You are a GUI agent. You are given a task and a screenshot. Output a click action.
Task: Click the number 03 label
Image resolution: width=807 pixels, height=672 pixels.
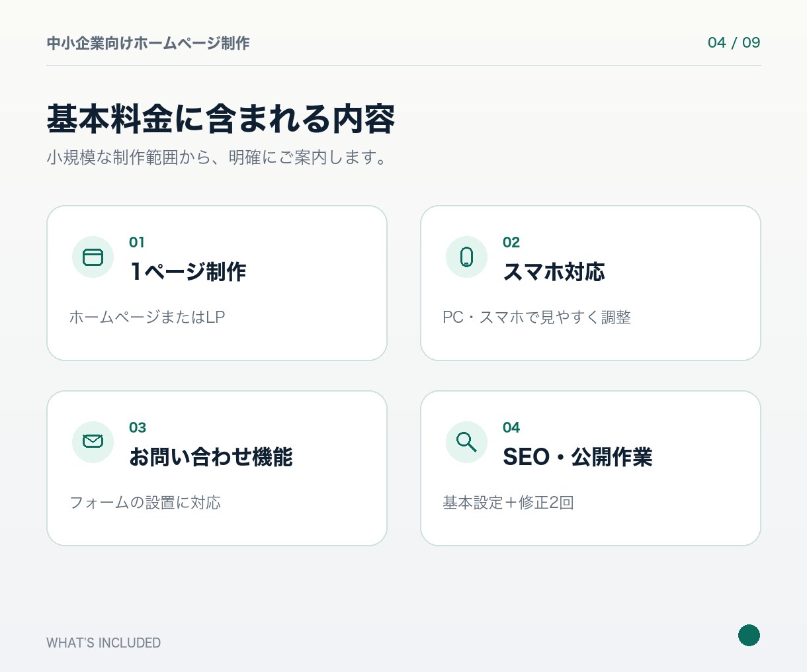138,427
